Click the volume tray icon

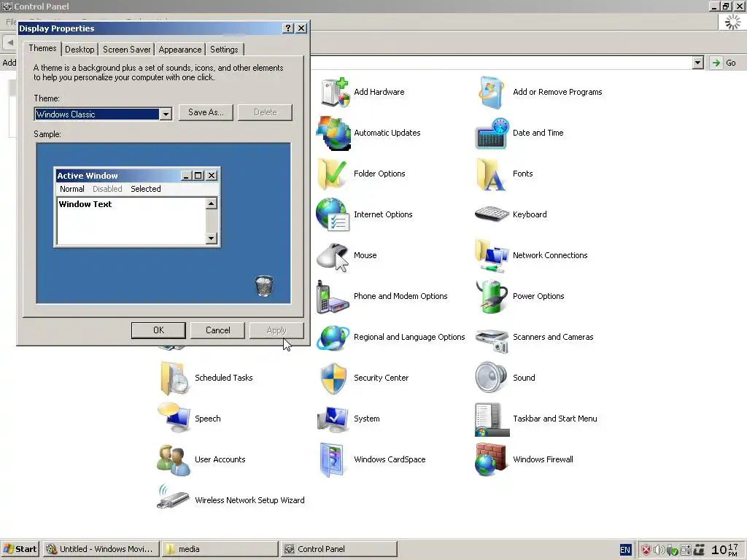click(659, 550)
